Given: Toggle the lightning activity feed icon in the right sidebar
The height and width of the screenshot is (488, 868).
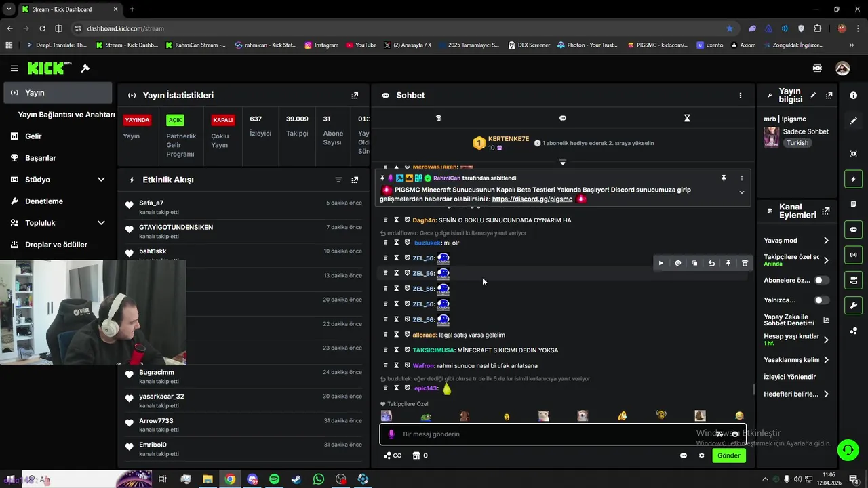Looking at the screenshot, I should 853,180.
